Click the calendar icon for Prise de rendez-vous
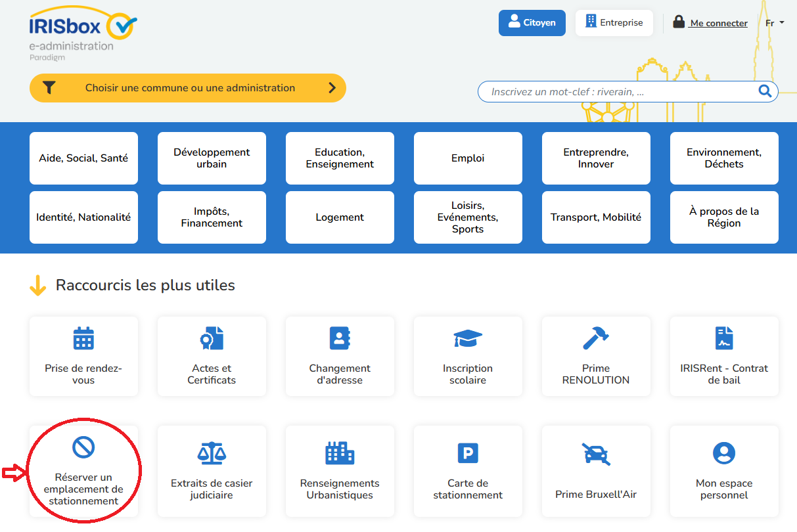The image size is (797, 532). pyautogui.click(x=83, y=338)
